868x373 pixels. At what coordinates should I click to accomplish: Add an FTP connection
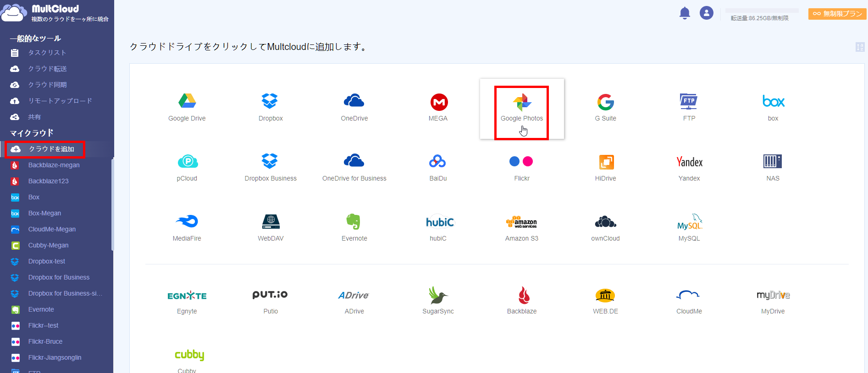click(689, 107)
